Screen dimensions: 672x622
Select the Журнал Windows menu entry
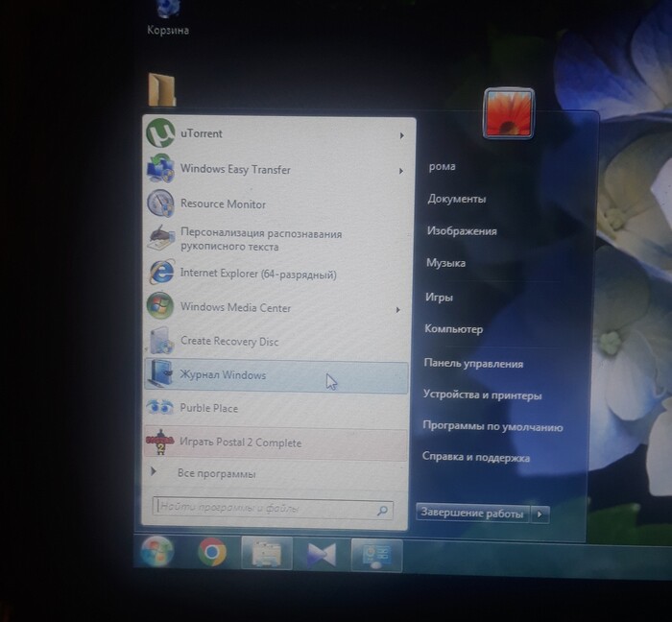coord(276,375)
